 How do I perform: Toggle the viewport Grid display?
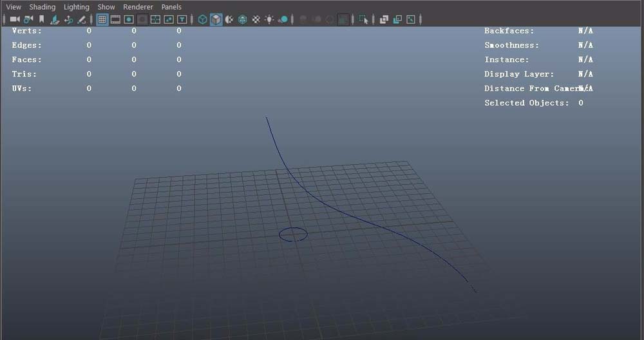click(102, 19)
